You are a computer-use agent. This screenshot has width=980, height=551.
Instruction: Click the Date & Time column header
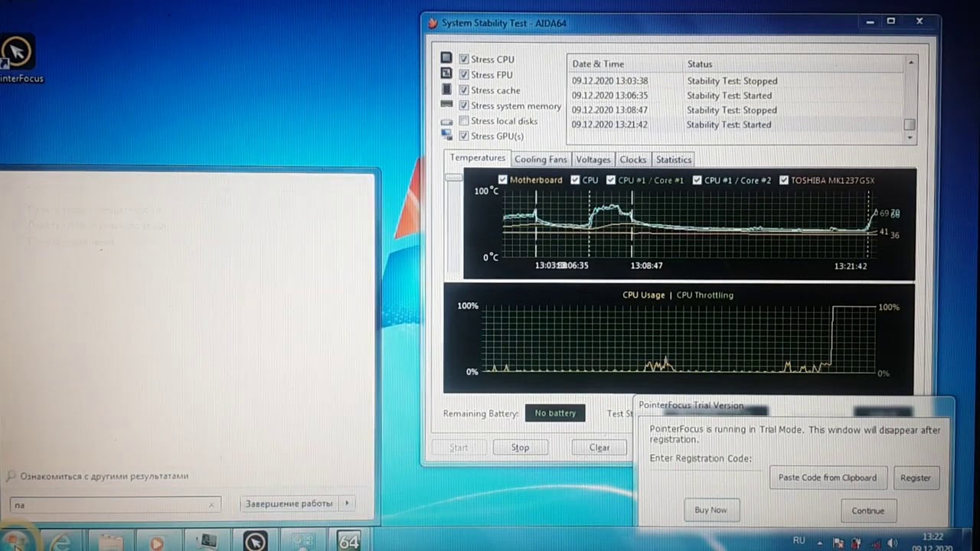[x=625, y=64]
